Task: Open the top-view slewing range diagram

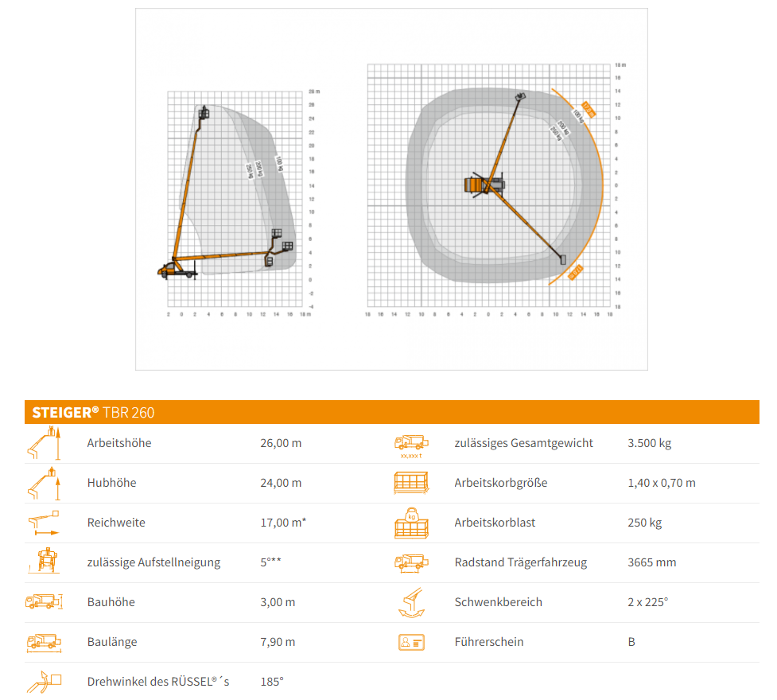Action: 496,189
